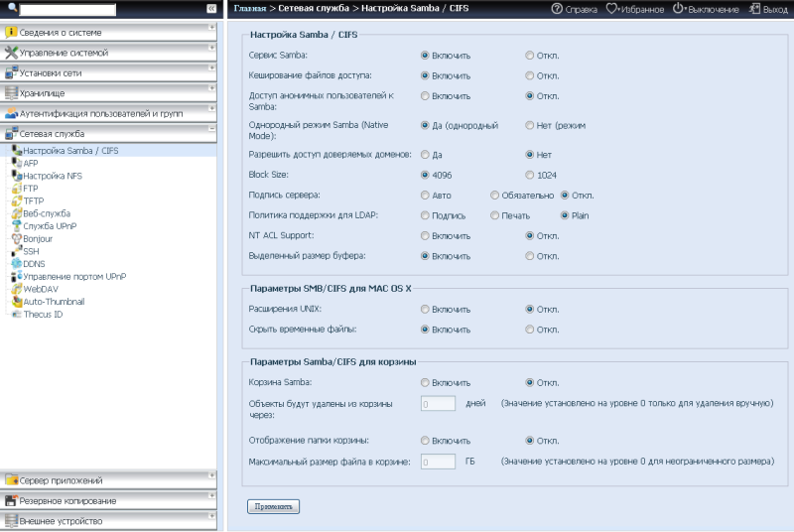Click the AFP icon in tree

tap(17, 163)
